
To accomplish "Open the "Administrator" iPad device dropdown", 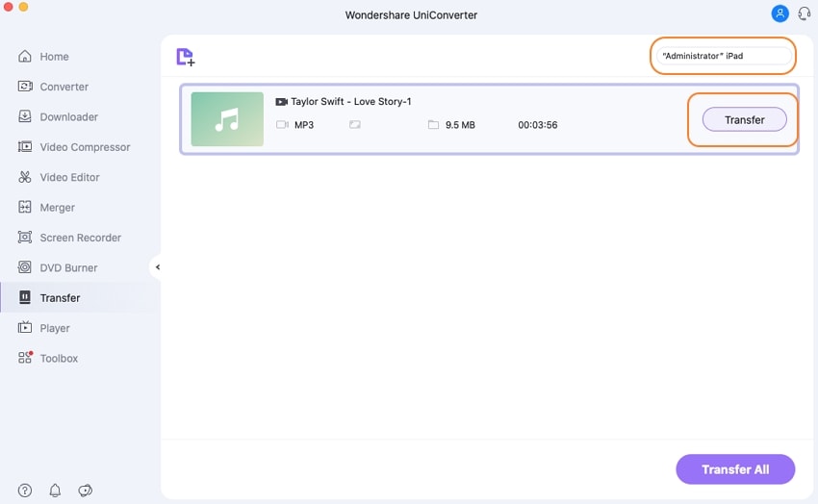I will (724, 56).
